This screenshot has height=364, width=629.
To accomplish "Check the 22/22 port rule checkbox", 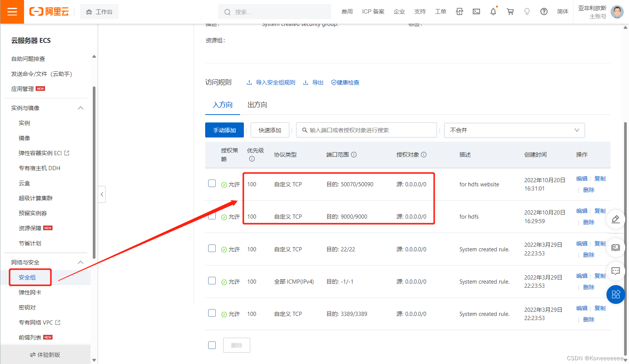I will point(212,248).
